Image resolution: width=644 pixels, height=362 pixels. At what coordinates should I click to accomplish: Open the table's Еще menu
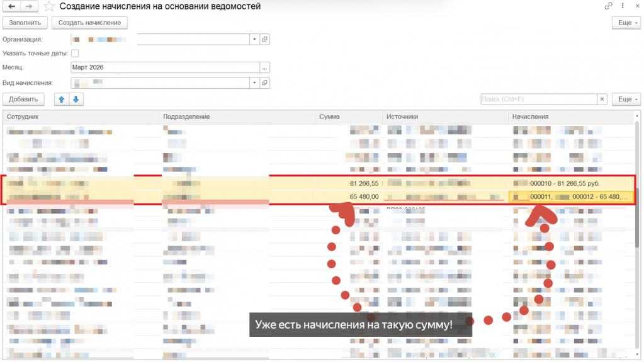626,99
